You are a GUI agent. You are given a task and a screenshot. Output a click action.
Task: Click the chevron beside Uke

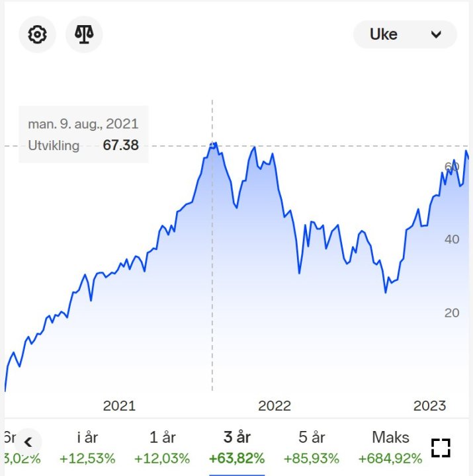click(436, 34)
